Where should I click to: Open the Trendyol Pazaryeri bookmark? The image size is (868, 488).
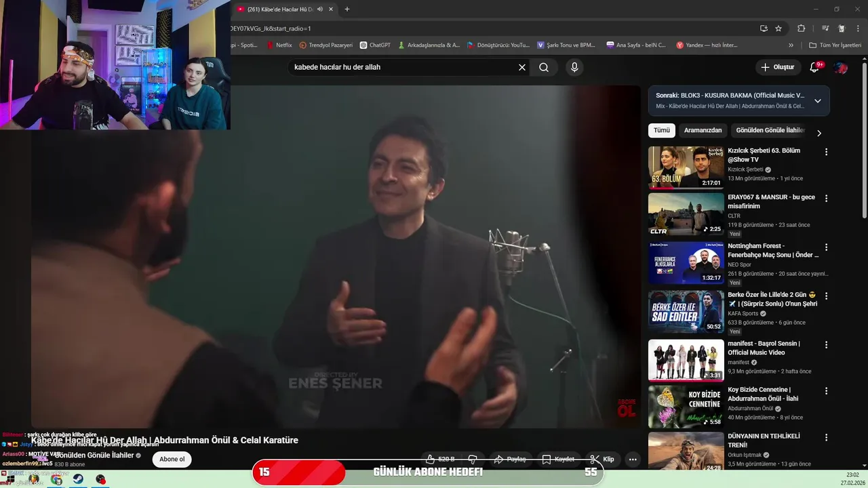click(326, 45)
